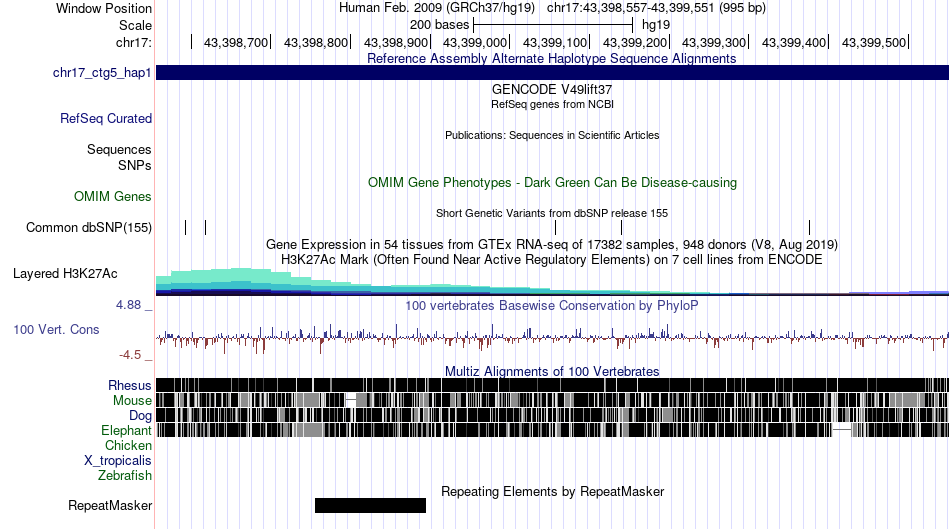This screenshot has width=950, height=529.
Task: Click the Common dbSNP(155) track label
Action: (x=89, y=228)
